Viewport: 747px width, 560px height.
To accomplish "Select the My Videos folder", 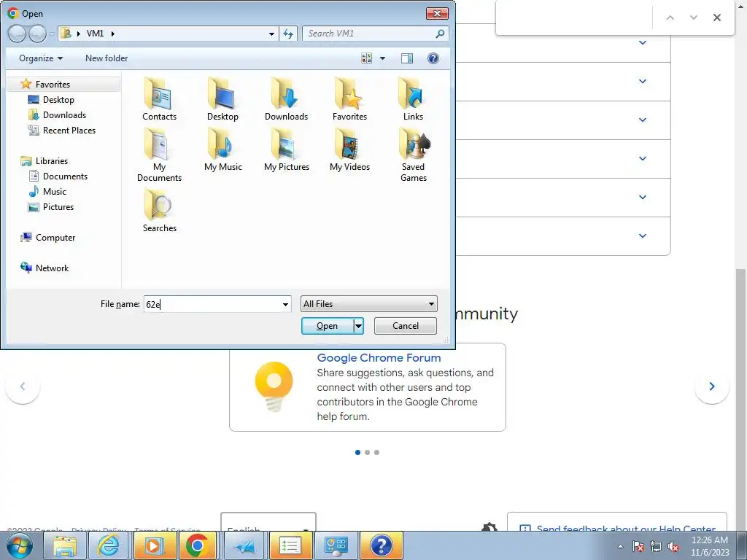I will tap(349, 150).
